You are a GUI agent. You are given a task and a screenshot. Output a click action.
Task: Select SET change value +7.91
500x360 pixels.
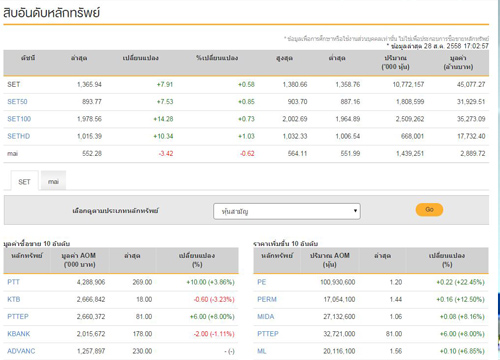point(165,84)
